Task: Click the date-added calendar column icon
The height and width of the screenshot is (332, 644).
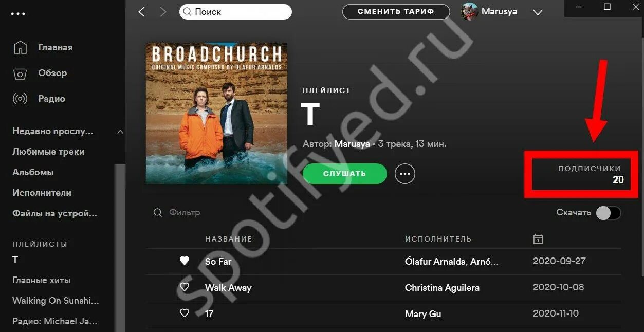Action: pos(538,239)
